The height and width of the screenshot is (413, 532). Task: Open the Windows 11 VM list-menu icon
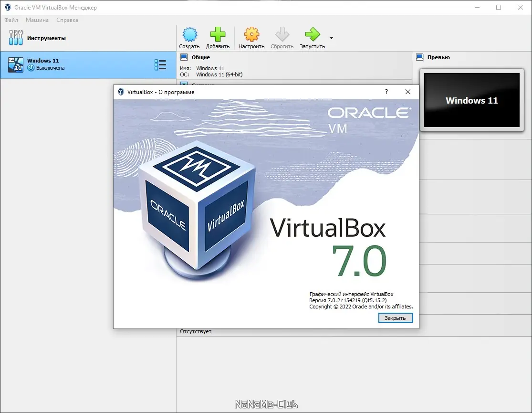tap(160, 64)
